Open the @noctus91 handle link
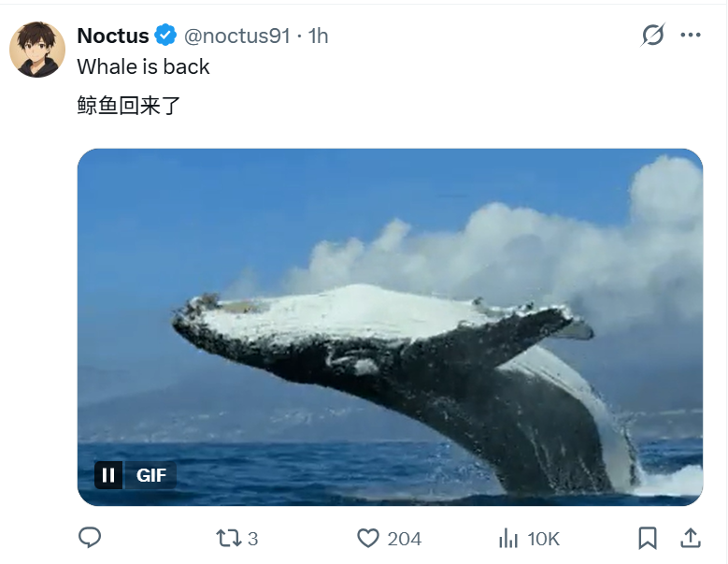 (237, 36)
